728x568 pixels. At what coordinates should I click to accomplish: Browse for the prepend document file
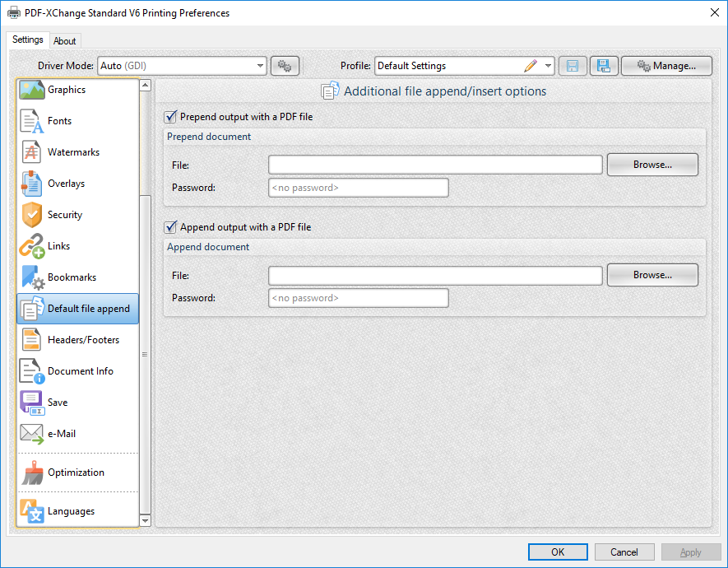point(652,165)
